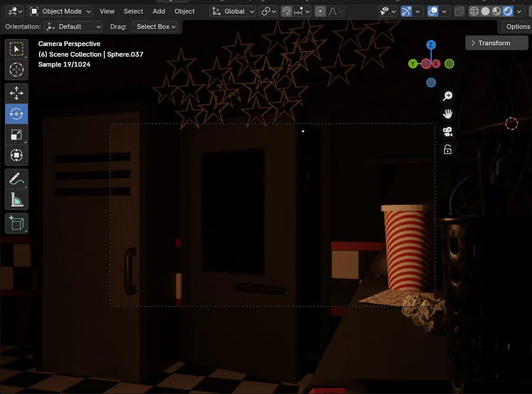Open the editor type dropdown
Screen dimensions: 532x394
15,12
